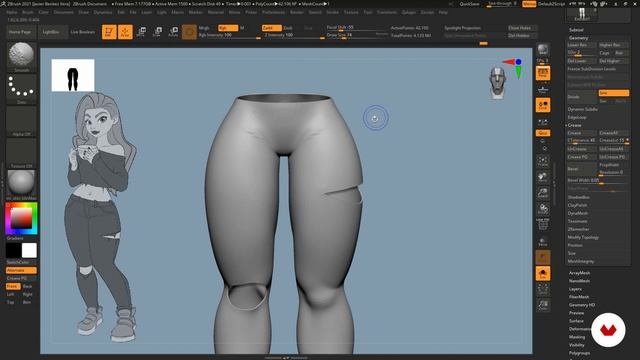Expand the ArrayMesh section
Screen dimensions: 640x360
click(579, 273)
